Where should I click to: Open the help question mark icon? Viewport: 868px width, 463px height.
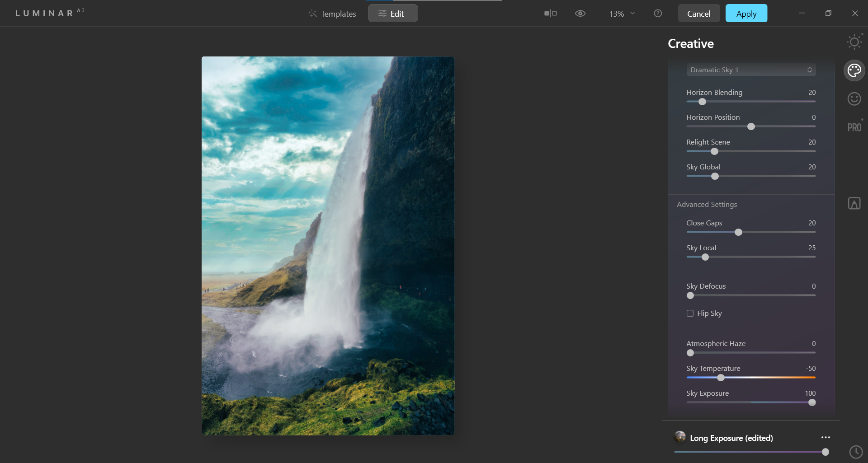[658, 14]
